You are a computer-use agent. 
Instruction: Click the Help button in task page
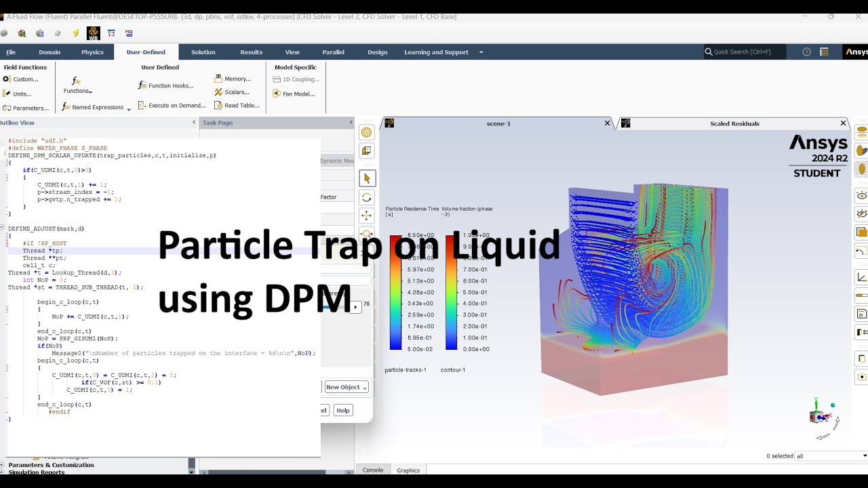coord(343,410)
